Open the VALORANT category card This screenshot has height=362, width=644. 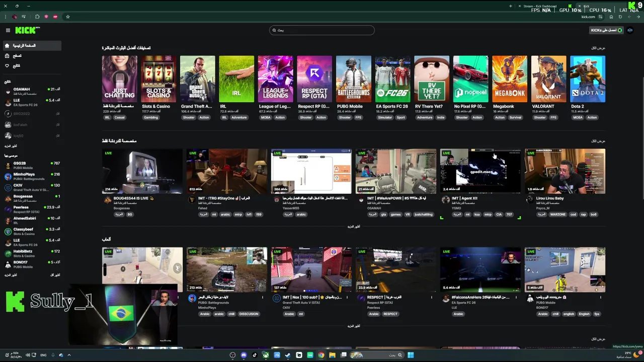click(548, 79)
